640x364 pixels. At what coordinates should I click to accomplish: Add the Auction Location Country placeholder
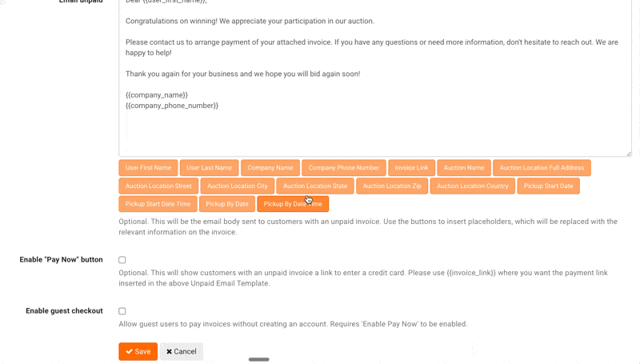tap(473, 186)
